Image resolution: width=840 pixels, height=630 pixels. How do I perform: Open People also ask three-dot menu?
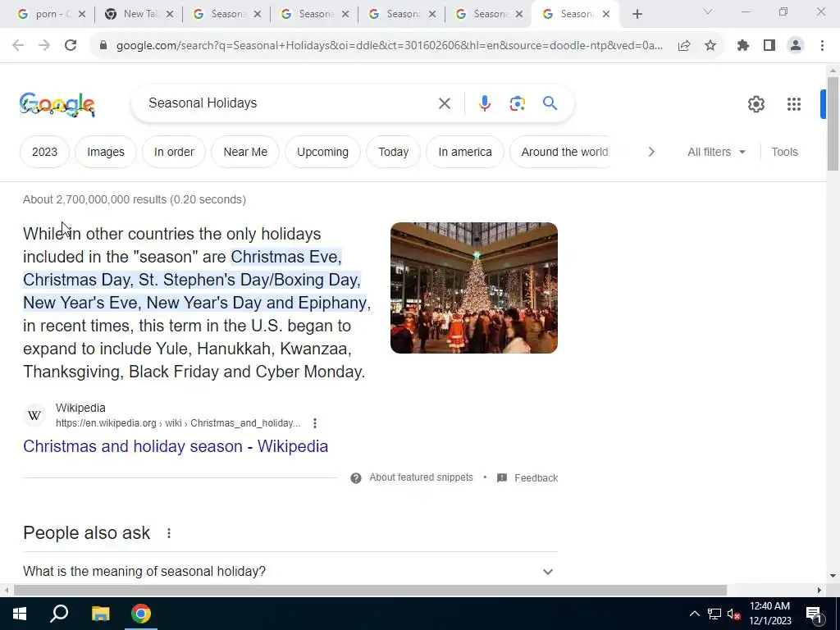(x=169, y=533)
